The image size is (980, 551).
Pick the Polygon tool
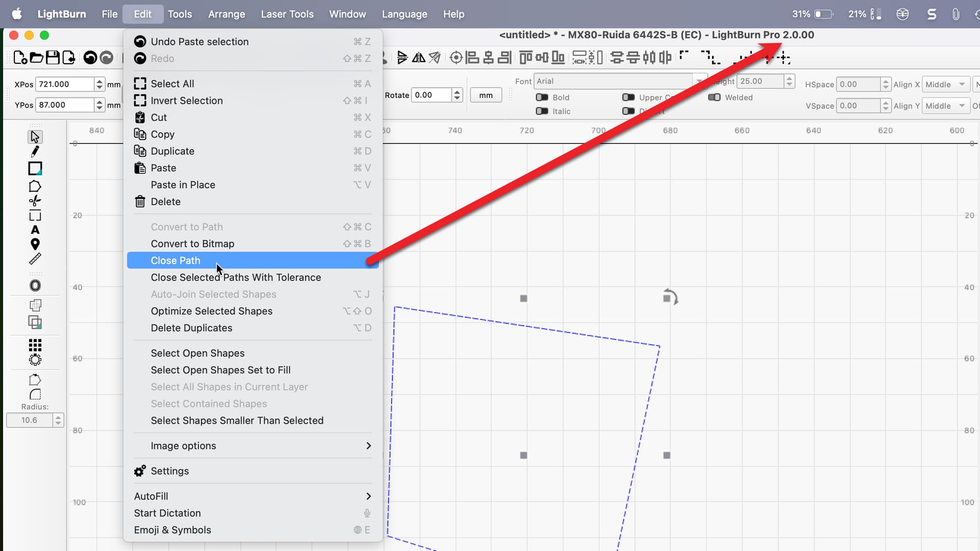[35, 186]
